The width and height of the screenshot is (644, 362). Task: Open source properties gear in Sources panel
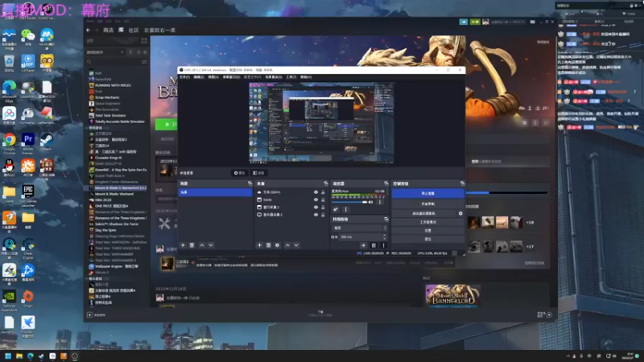click(277, 245)
